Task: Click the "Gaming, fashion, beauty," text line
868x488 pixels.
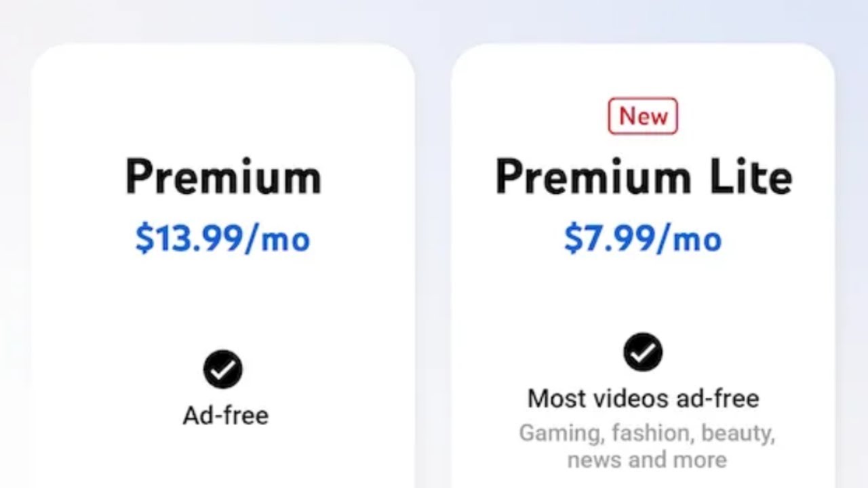Action: [647, 432]
